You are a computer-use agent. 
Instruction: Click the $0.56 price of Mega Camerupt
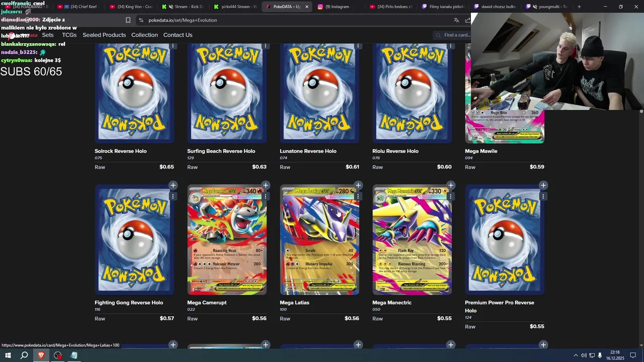click(x=259, y=318)
